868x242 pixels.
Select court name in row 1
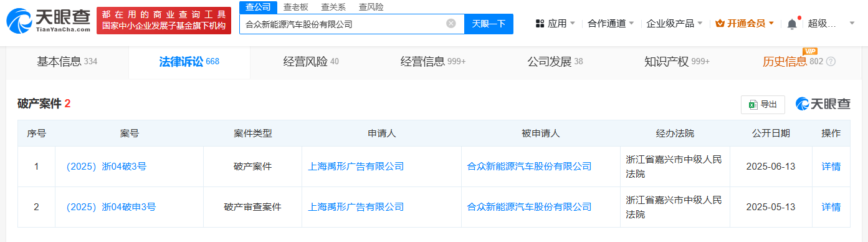(674, 167)
